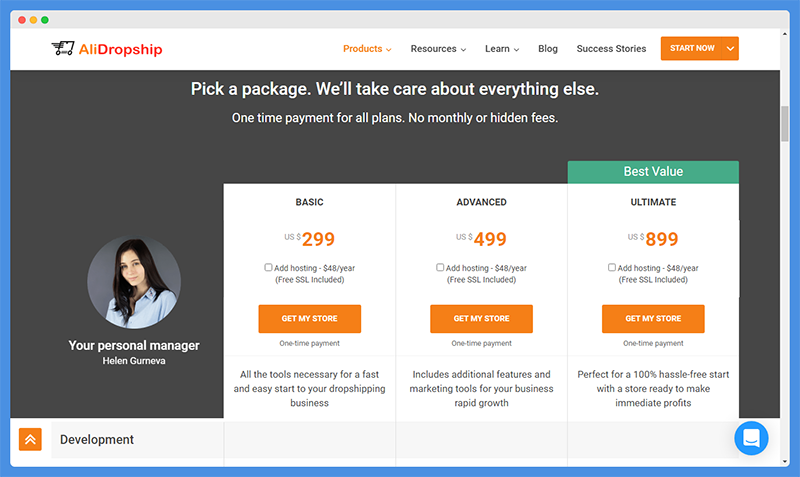This screenshot has height=477, width=800.
Task: Click the yellow window minimize dot
Action: pyautogui.click(x=33, y=20)
